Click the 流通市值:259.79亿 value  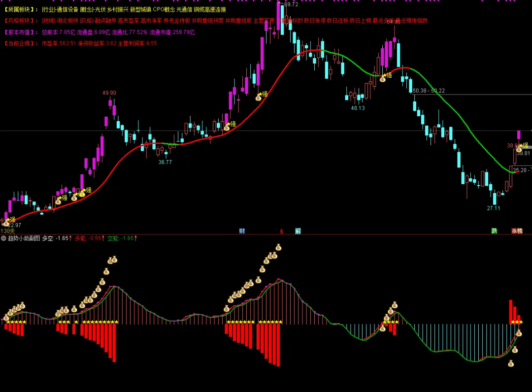(x=172, y=32)
